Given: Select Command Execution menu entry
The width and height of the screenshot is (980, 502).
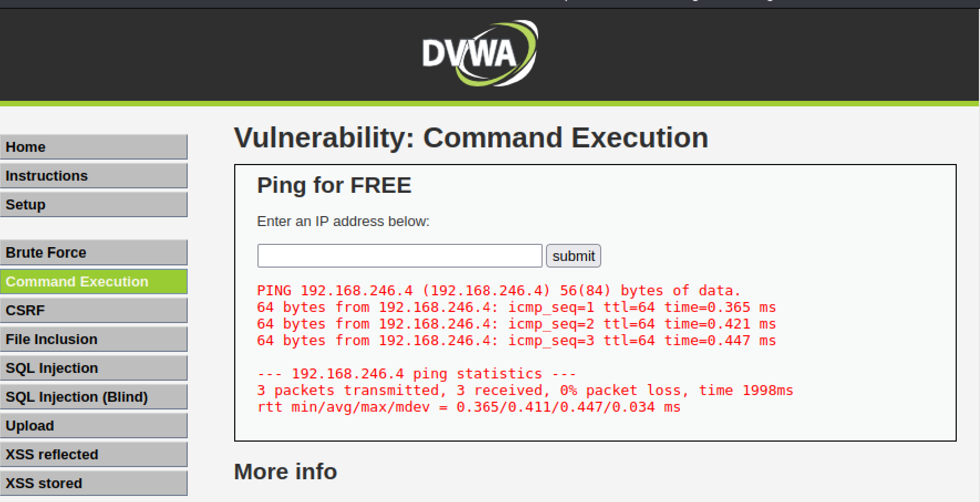Looking at the screenshot, I should coord(93,281).
